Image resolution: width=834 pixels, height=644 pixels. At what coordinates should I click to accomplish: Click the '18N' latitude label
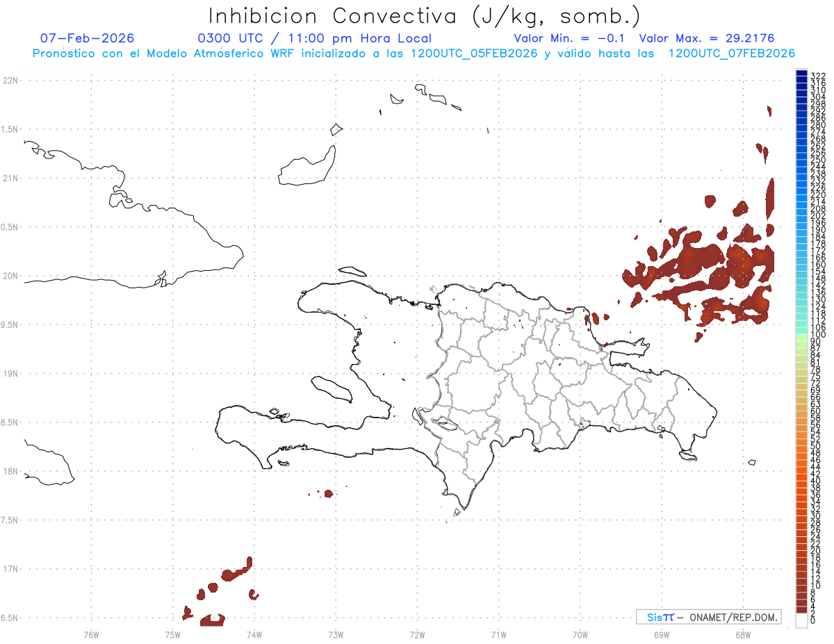tap(10, 471)
